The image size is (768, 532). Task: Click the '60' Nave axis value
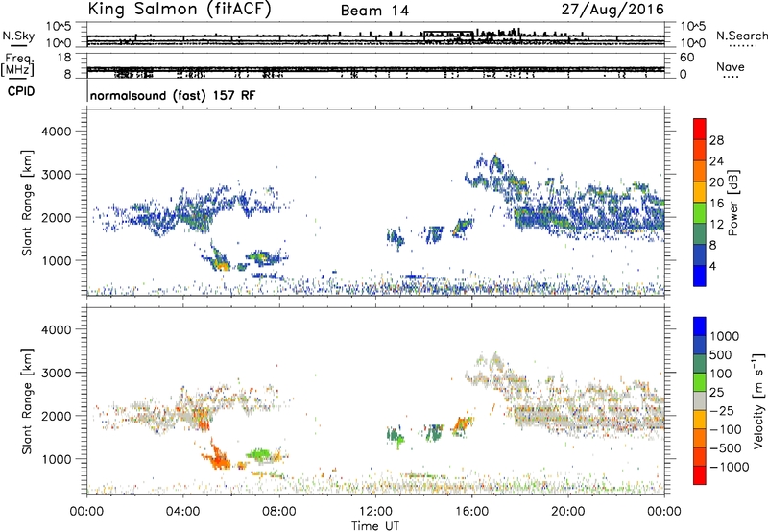tap(686, 58)
